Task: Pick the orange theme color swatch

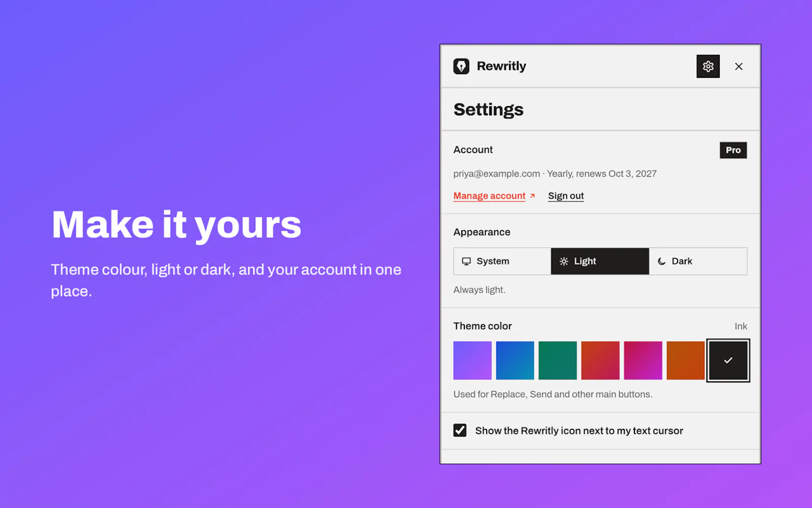Action: tap(686, 360)
